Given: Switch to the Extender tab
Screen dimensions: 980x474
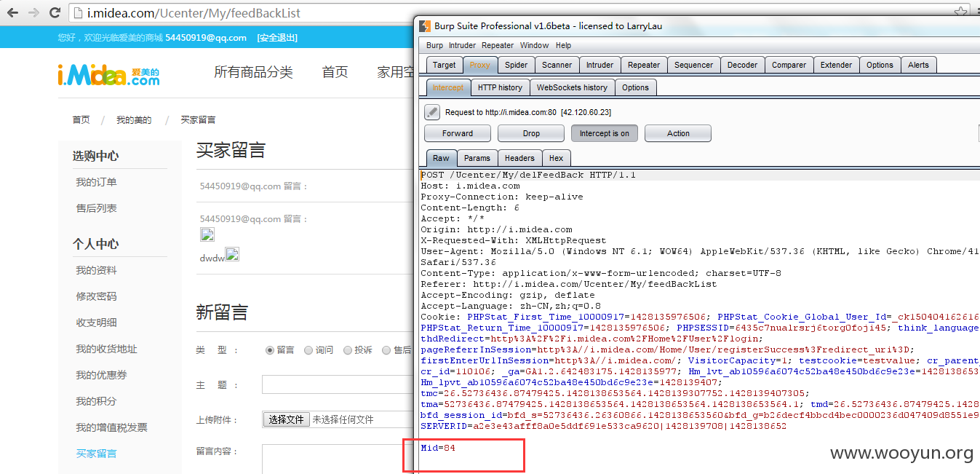Looking at the screenshot, I should [837, 65].
